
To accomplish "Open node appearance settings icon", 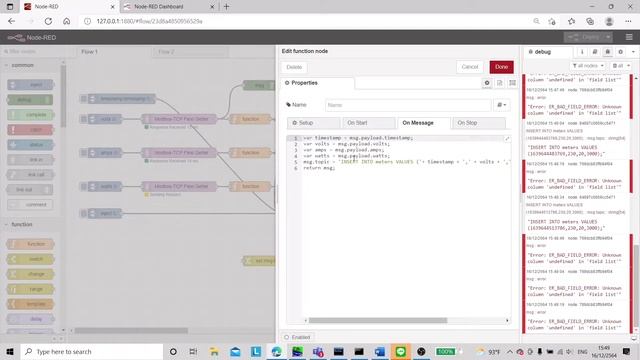I will point(512,83).
